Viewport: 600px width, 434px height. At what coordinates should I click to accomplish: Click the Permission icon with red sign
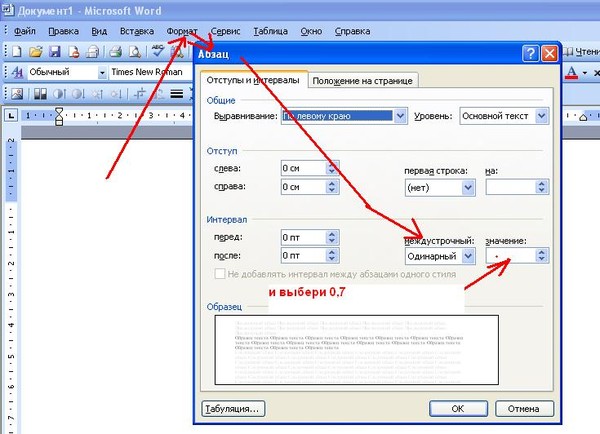pyautogui.click(x=73, y=51)
